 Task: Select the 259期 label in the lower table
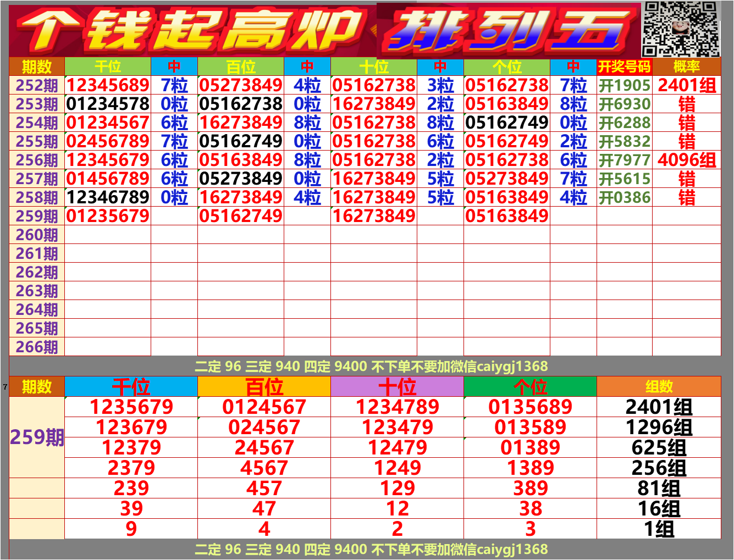[36, 437]
